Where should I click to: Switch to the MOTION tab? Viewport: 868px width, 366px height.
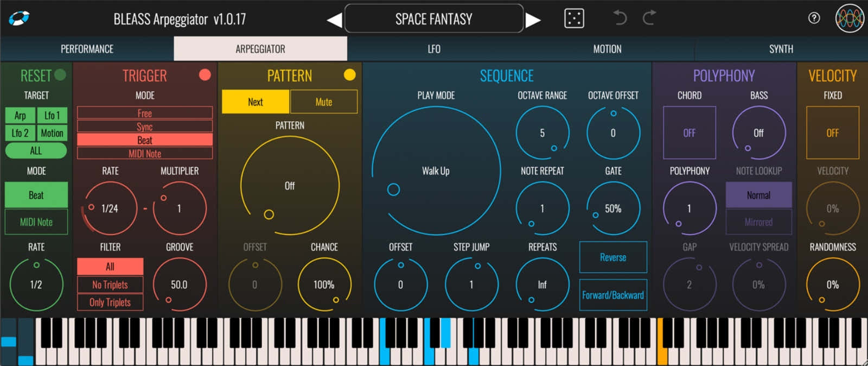608,49
